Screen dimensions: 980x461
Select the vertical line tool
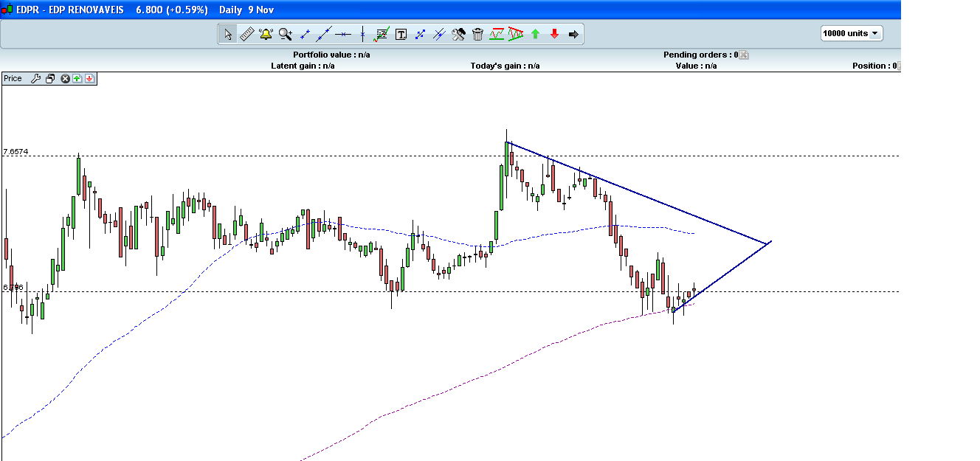point(362,34)
